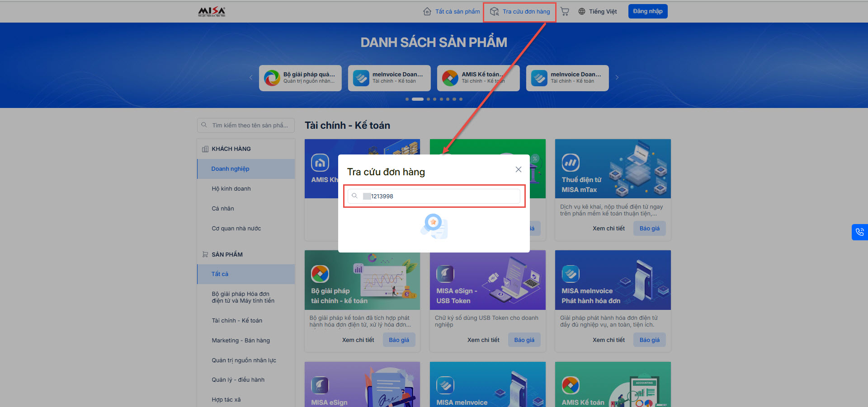This screenshot has height=407, width=868.
Task: Click the order code field containing 1213998
Action: [434, 196]
